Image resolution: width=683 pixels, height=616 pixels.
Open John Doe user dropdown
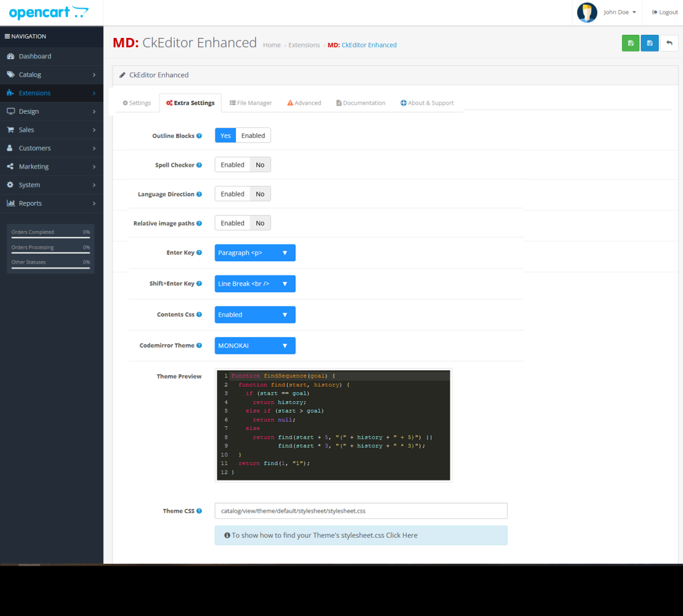[x=620, y=12]
